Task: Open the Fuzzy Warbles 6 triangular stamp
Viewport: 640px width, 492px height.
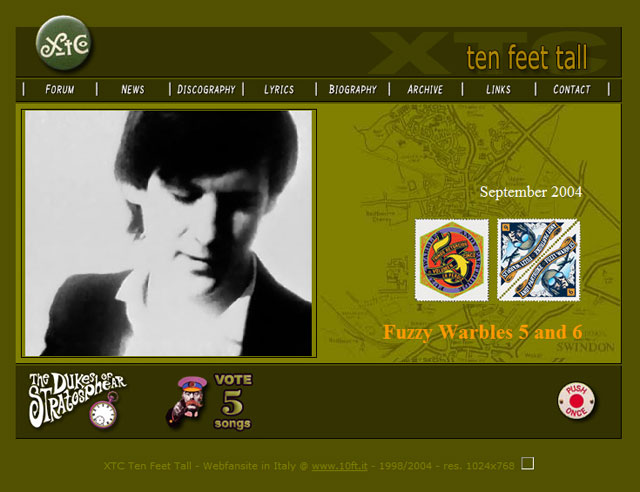Action: click(538, 260)
